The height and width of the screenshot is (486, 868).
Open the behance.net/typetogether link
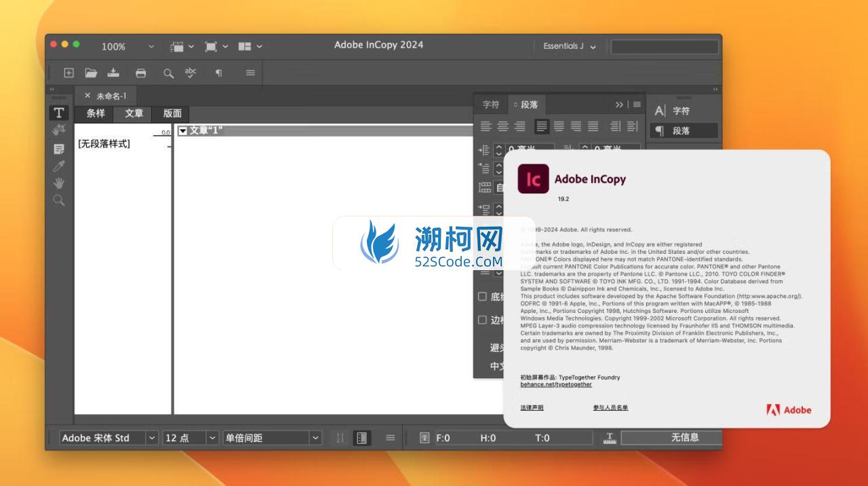pos(556,384)
